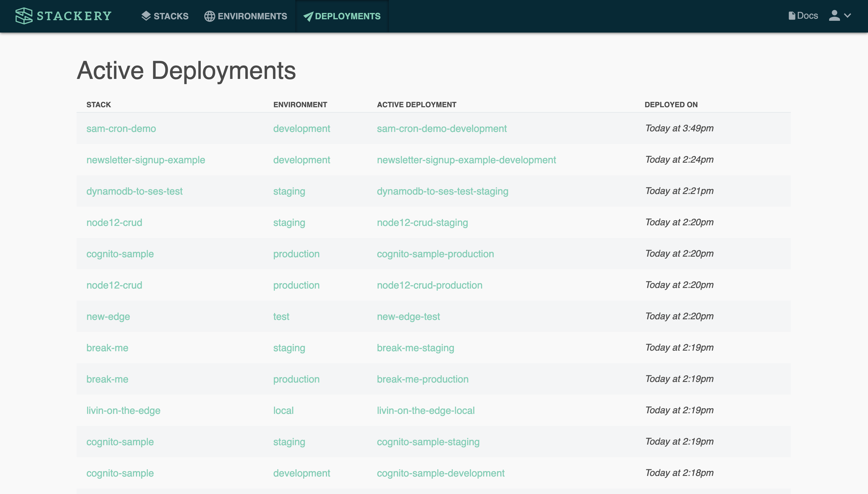Click the Stackery logo icon
Image resolution: width=868 pixels, height=494 pixels.
(x=24, y=16)
